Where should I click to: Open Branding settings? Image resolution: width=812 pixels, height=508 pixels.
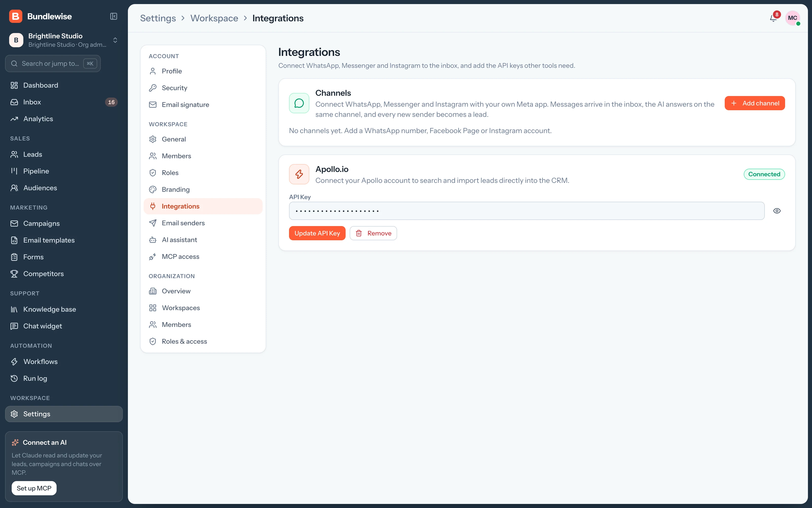pyautogui.click(x=203, y=189)
